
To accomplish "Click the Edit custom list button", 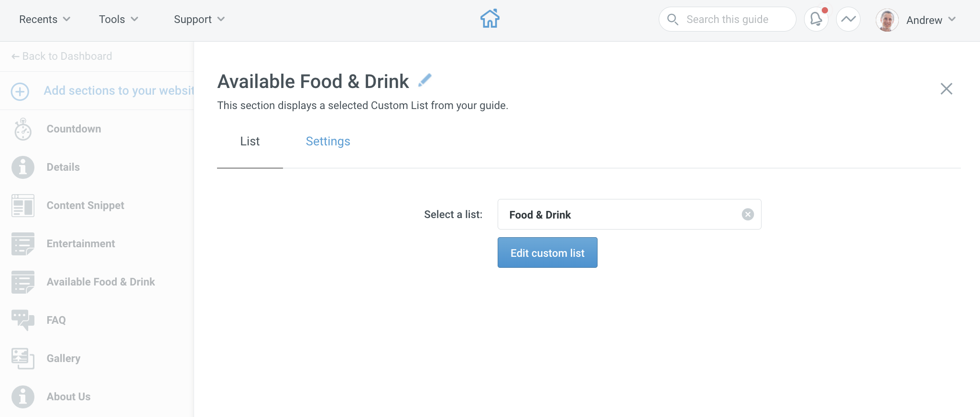I will click(x=547, y=252).
